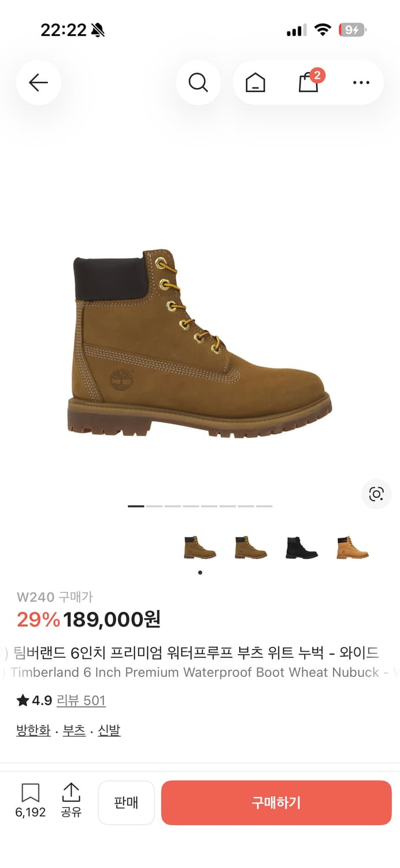
Task: Open the 부츠 category link
Action: [x=74, y=730]
